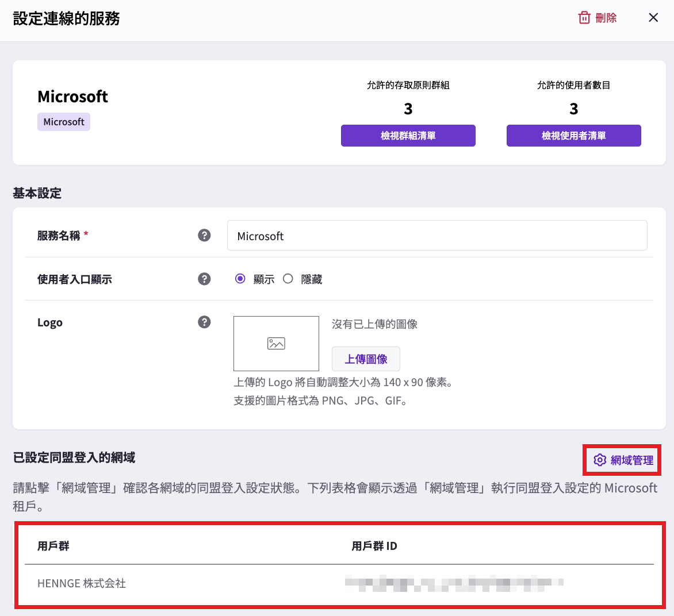
Task: Click the empty logo image placeholder
Action: pyautogui.click(x=276, y=344)
